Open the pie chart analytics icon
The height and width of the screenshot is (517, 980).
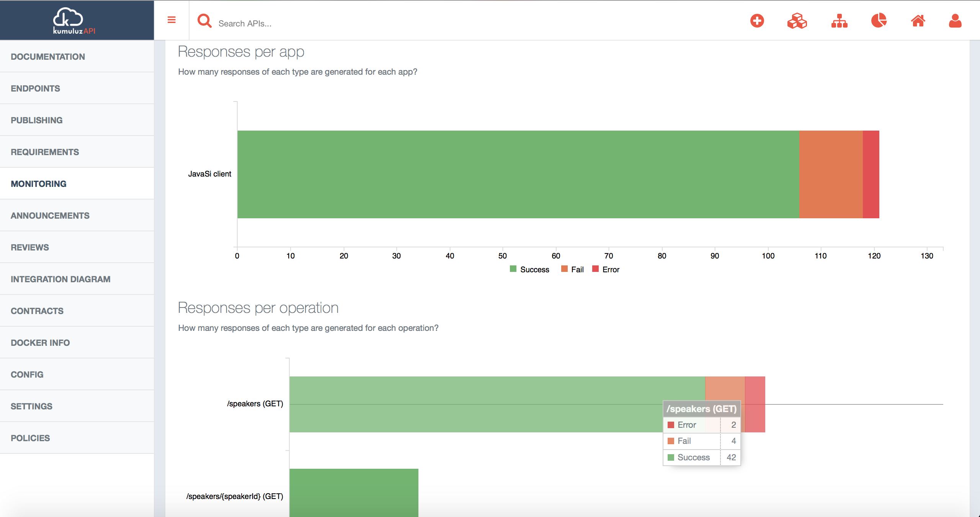coord(879,21)
